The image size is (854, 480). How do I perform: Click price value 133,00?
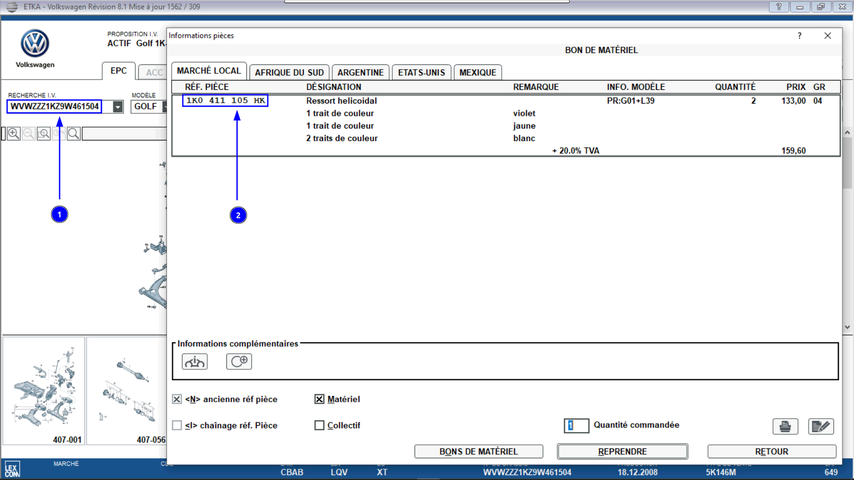(x=794, y=101)
